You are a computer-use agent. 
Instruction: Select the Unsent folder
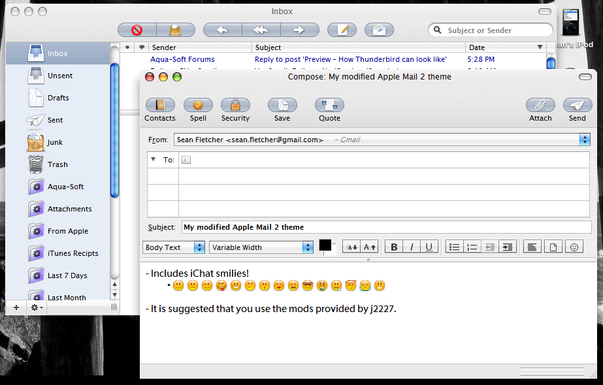click(x=58, y=75)
